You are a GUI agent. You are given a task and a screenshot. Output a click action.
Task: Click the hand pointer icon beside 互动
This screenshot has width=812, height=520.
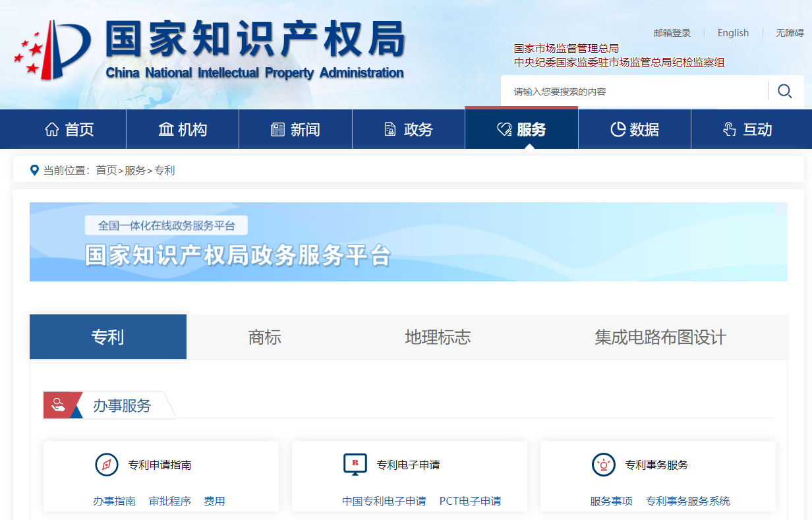point(730,129)
